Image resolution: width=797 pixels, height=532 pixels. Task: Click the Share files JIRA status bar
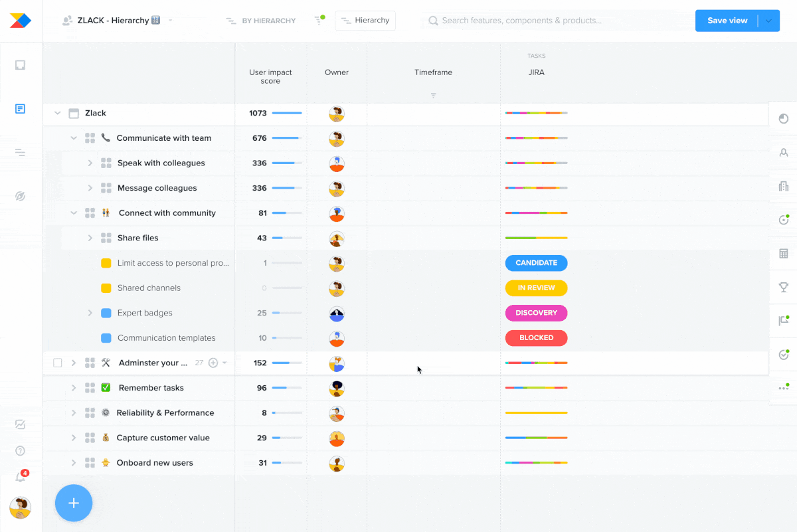(x=537, y=238)
